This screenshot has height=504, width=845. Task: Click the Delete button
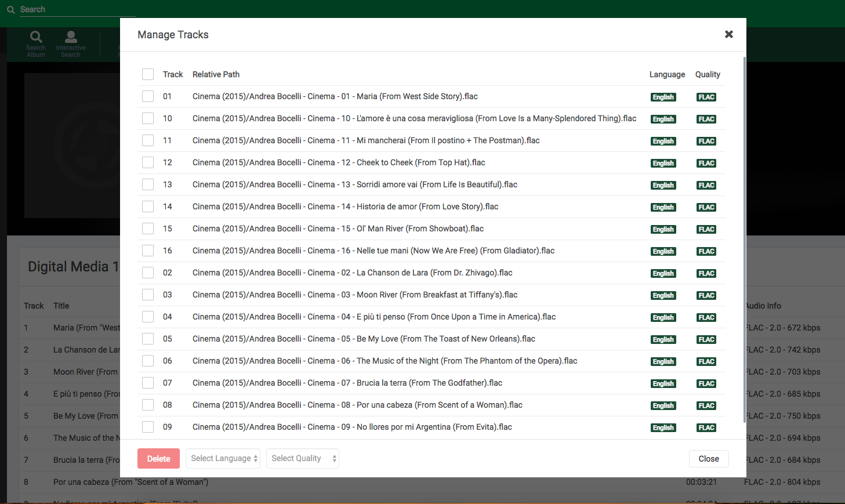pyautogui.click(x=158, y=458)
